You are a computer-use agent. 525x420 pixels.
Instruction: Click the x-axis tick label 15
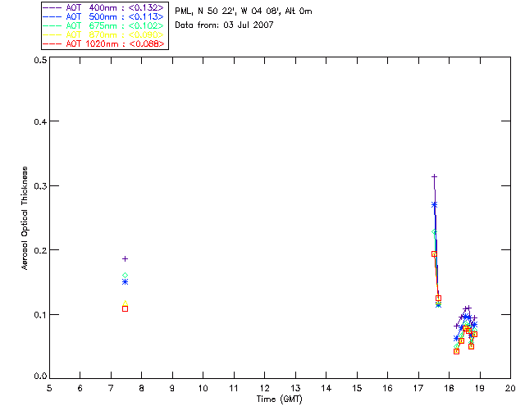(357, 388)
